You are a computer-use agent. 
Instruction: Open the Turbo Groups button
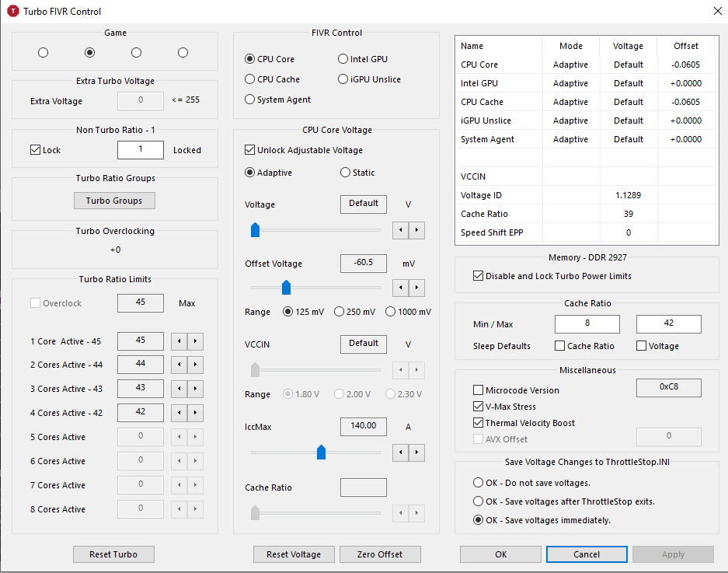pos(114,201)
